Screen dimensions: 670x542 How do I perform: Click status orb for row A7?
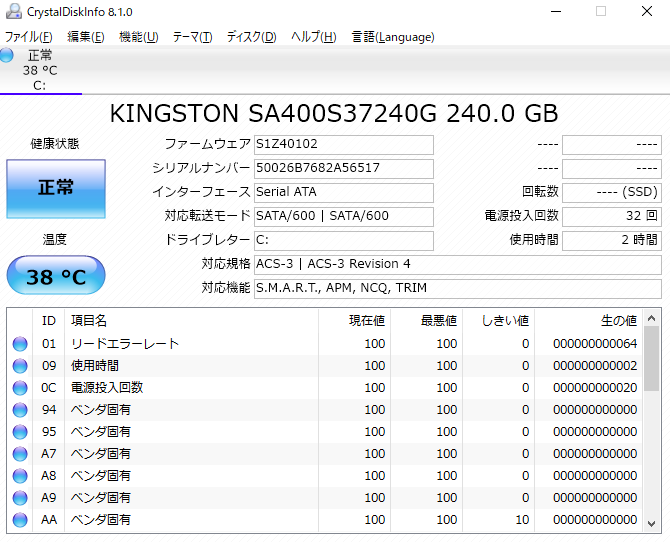(x=20, y=454)
